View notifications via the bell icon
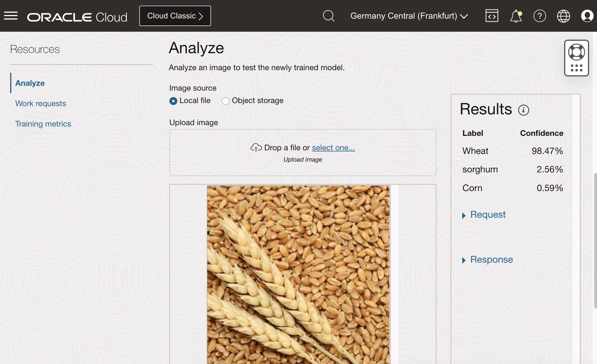This screenshot has width=597, height=364. click(516, 16)
